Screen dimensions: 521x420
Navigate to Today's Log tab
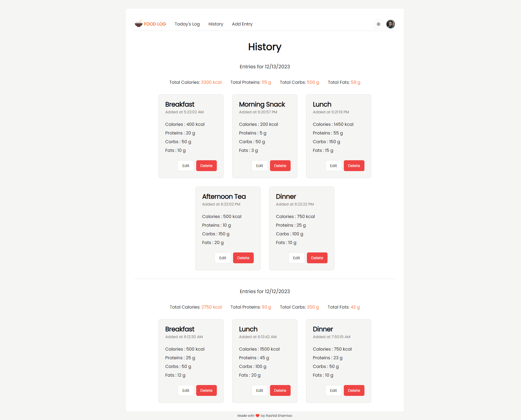click(188, 24)
